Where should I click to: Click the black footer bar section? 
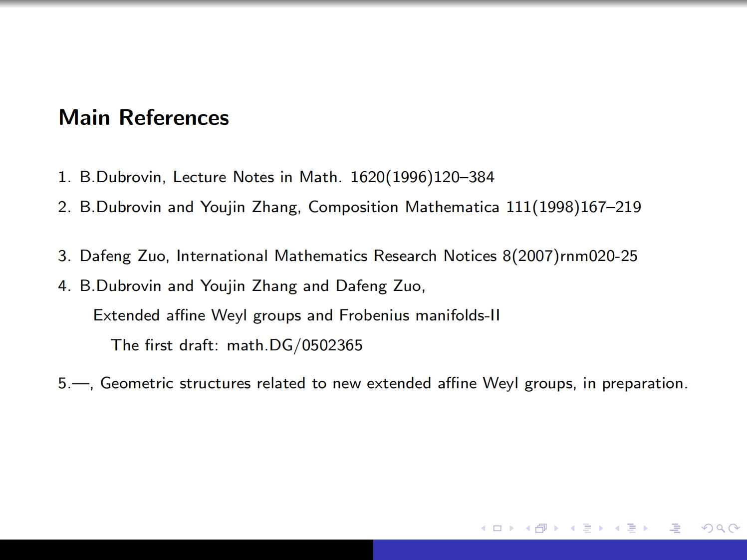click(186, 550)
